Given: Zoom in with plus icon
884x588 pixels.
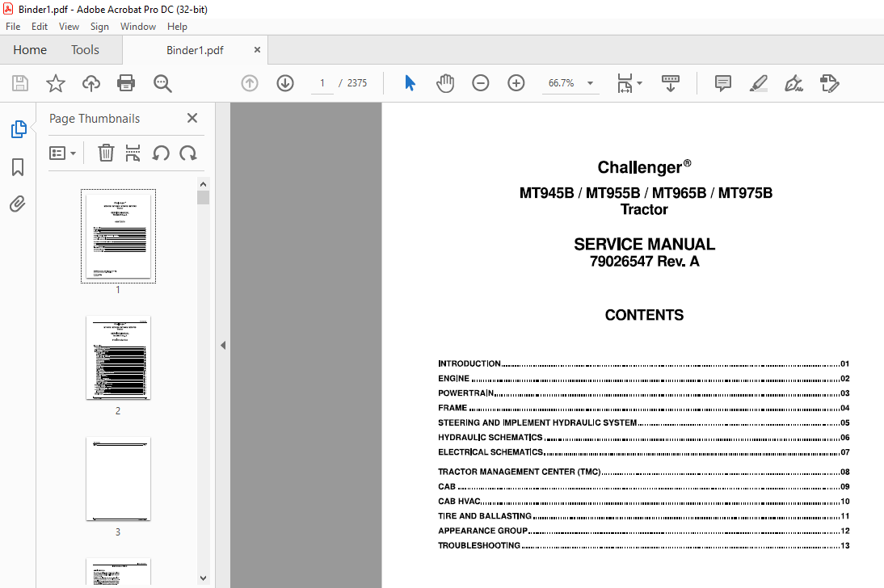Looking at the screenshot, I should pos(516,83).
